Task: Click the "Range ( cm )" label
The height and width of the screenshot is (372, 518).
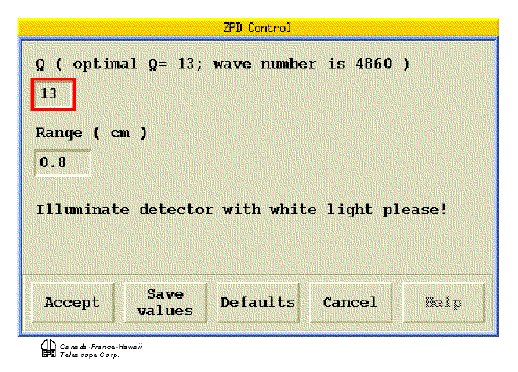Action: (91, 133)
